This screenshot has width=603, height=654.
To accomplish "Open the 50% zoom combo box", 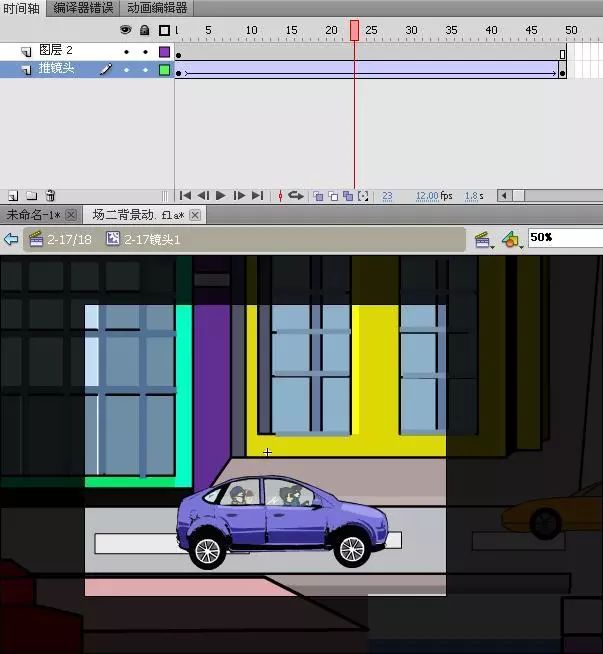I will tap(564, 238).
